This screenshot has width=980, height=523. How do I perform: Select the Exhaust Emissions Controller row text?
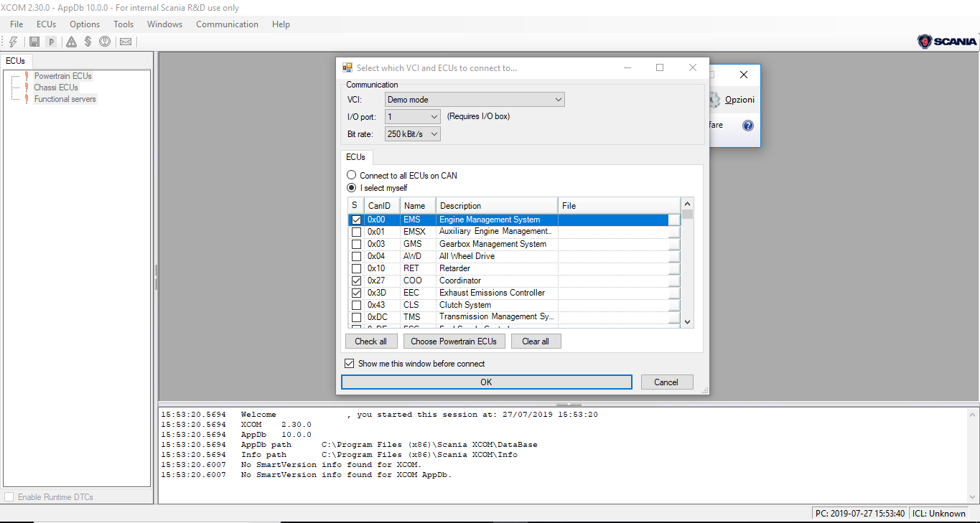(492, 293)
